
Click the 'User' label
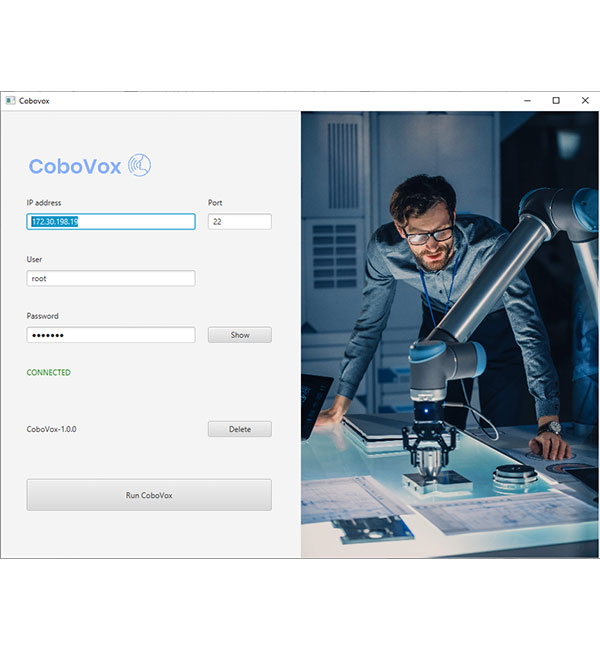tap(34, 260)
